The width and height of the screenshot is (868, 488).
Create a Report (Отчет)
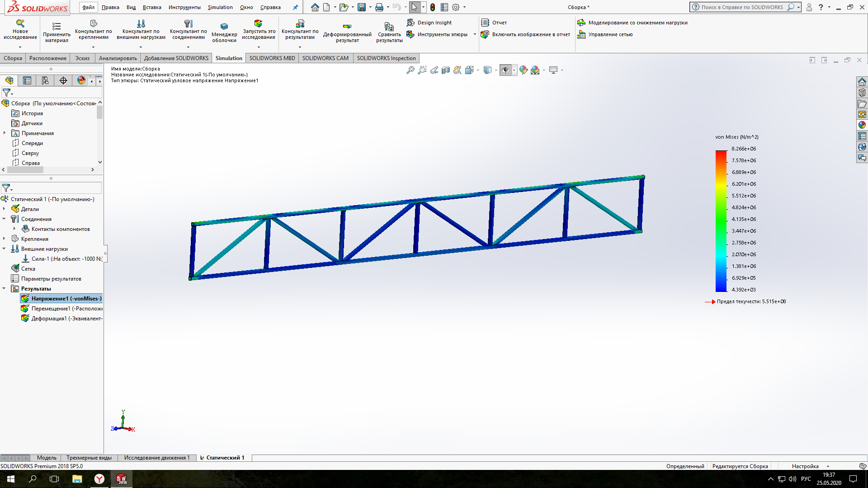pos(494,23)
